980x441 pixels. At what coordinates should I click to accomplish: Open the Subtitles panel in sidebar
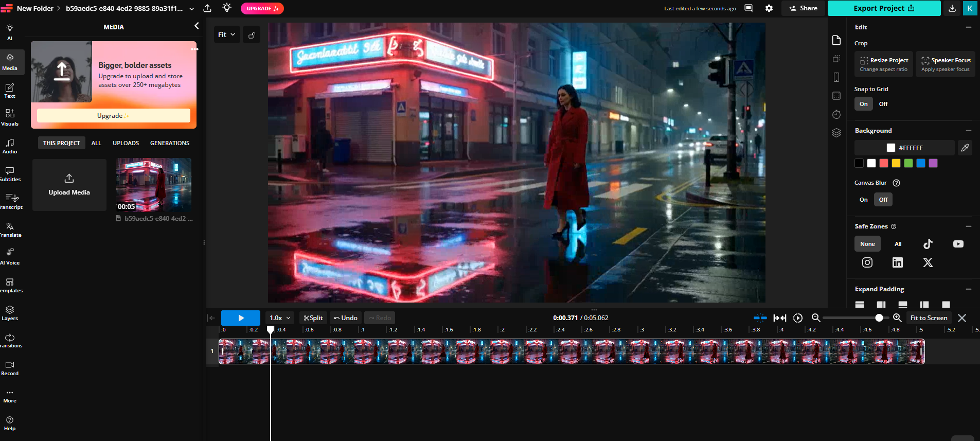[x=10, y=174]
